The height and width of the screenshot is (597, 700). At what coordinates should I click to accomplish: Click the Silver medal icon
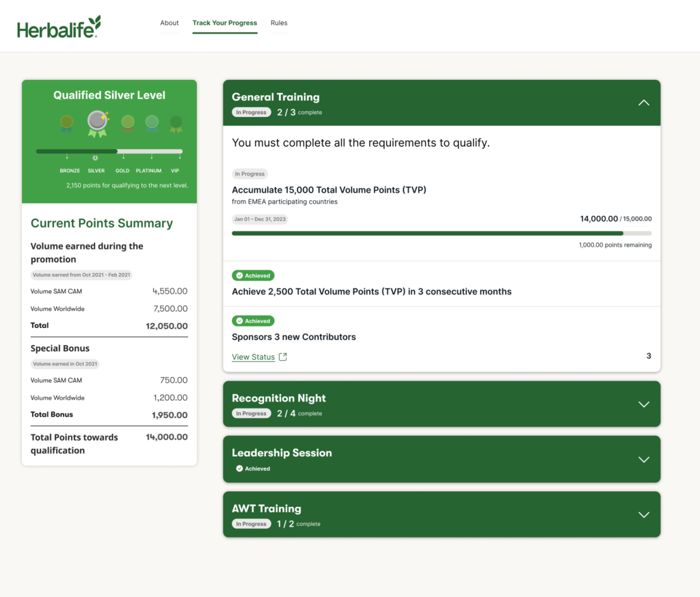[x=98, y=124]
